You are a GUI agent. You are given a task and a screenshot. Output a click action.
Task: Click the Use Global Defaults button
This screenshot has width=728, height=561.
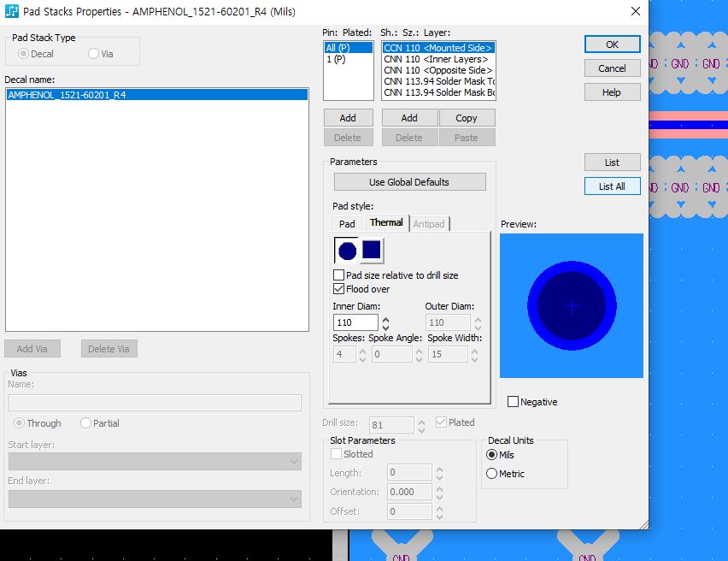409,182
